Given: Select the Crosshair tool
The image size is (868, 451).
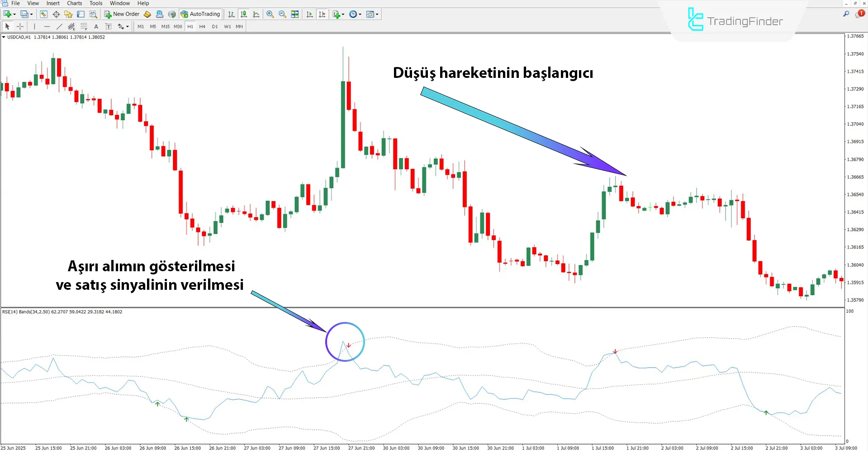Looking at the screenshot, I should tap(20, 26).
